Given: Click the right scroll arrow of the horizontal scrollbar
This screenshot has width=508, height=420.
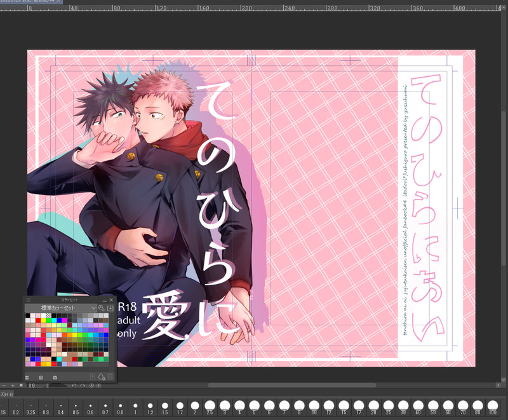Looking at the screenshot, I should (498, 385).
